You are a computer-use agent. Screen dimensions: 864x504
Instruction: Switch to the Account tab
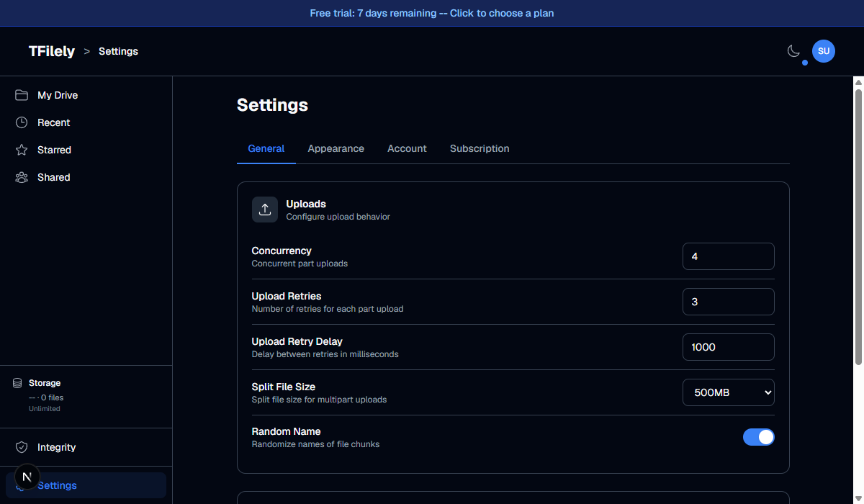(x=407, y=148)
